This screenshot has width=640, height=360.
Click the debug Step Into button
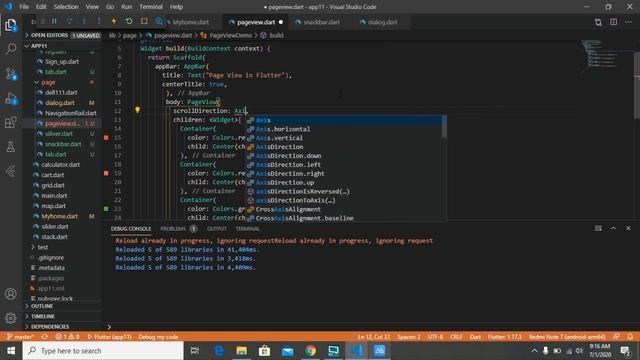pos(84,21)
